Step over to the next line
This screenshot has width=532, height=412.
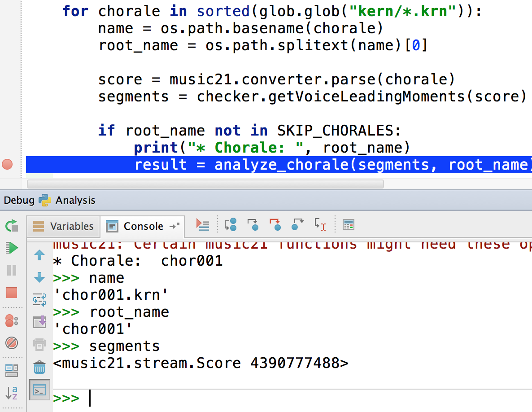[x=231, y=224]
